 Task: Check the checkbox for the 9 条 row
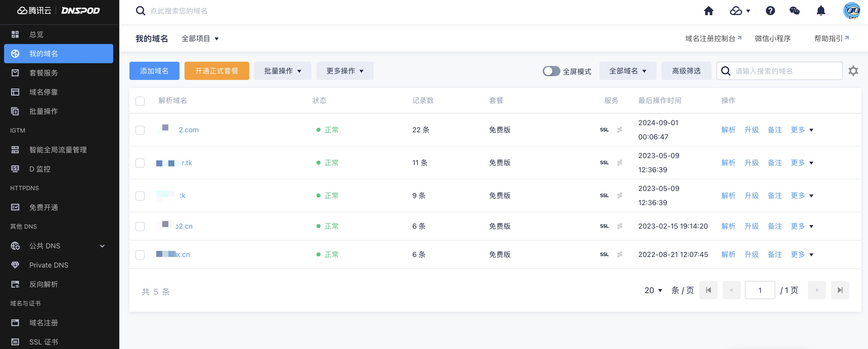pos(140,196)
